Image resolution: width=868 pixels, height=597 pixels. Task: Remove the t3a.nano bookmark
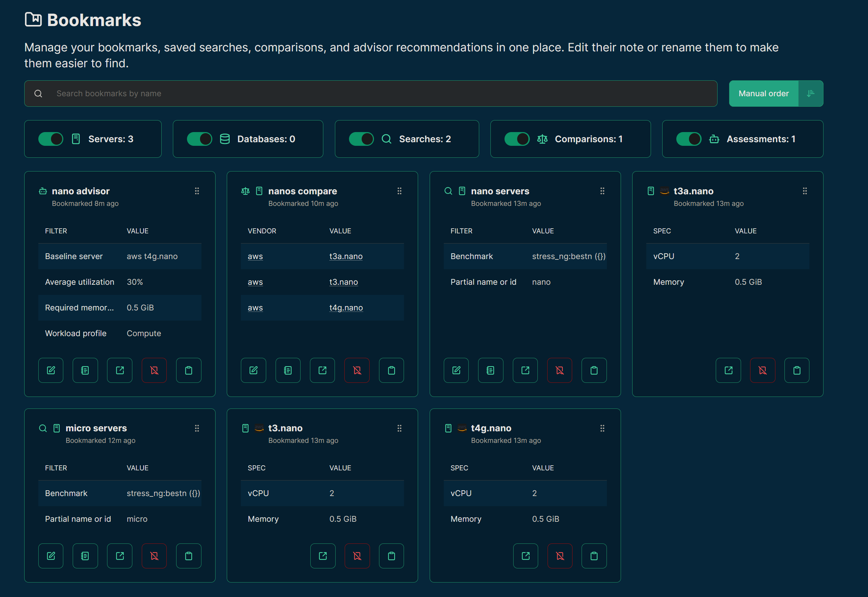coord(763,370)
